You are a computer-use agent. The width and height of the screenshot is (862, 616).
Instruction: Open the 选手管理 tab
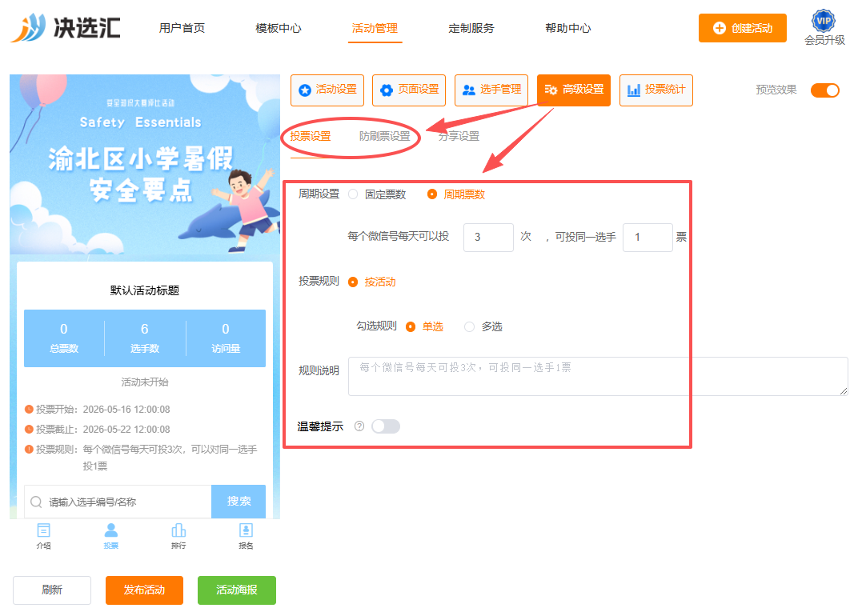pyautogui.click(x=491, y=90)
